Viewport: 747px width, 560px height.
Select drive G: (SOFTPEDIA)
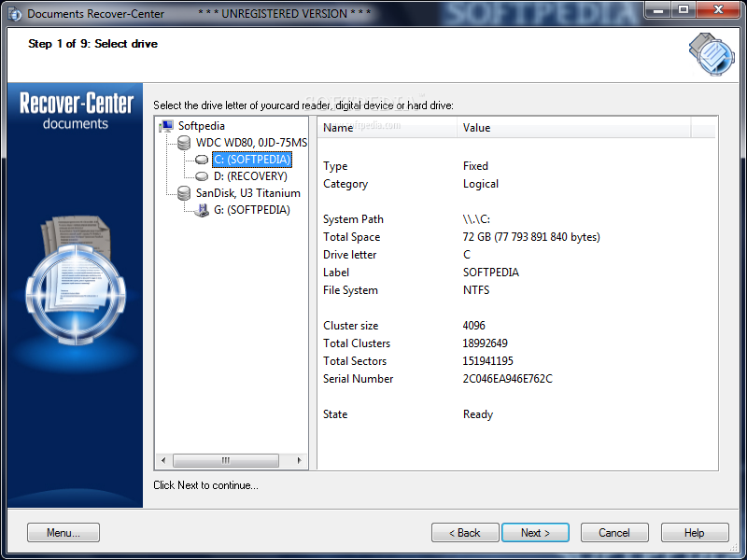coord(252,210)
